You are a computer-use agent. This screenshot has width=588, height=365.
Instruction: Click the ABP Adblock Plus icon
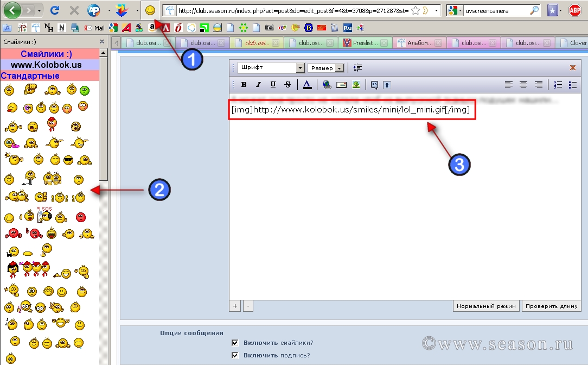(575, 10)
